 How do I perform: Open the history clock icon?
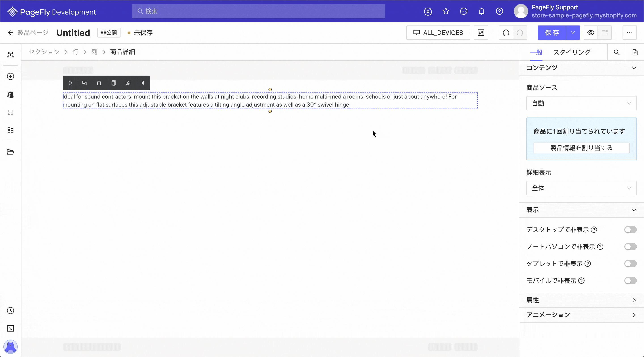click(11, 311)
